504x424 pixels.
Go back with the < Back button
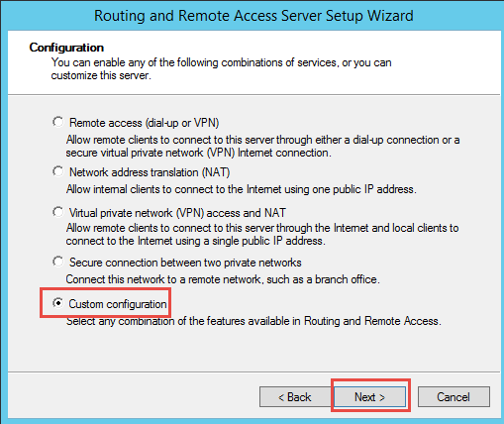coord(295,397)
